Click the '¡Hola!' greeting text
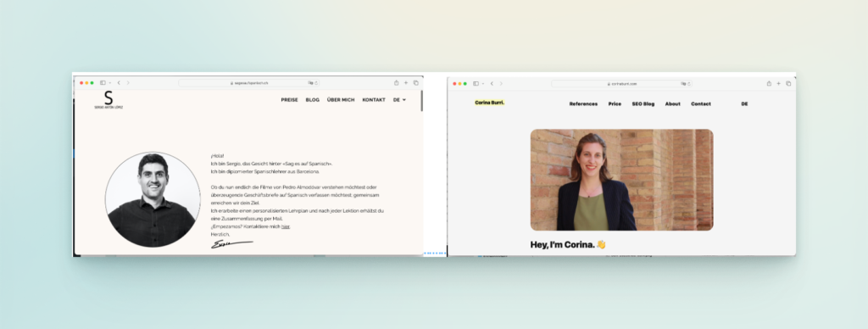 pyautogui.click(x=218, y=156)
